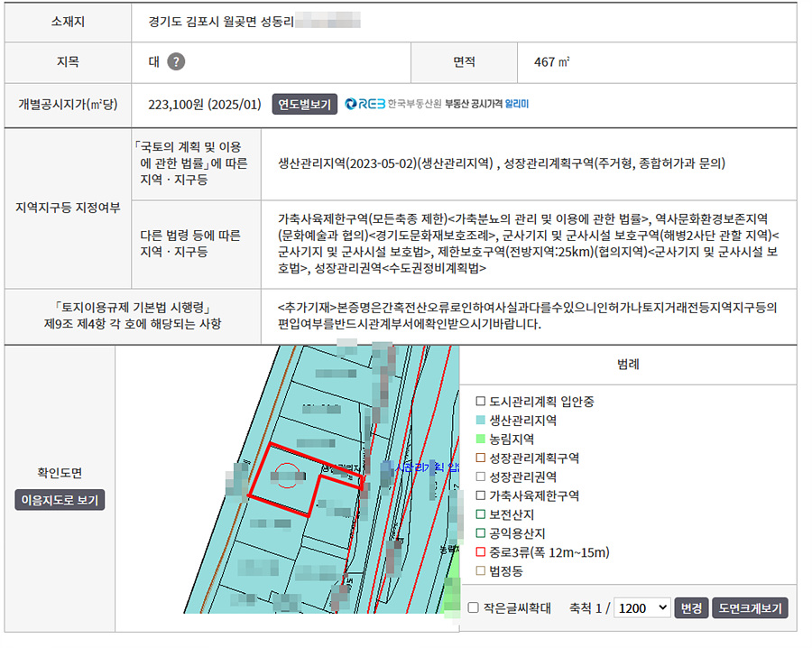Toggle the 성장관리계획구역 legend box
Viewport: 812px width, 648px height.
pyautogui.click(x=481, y=458)
